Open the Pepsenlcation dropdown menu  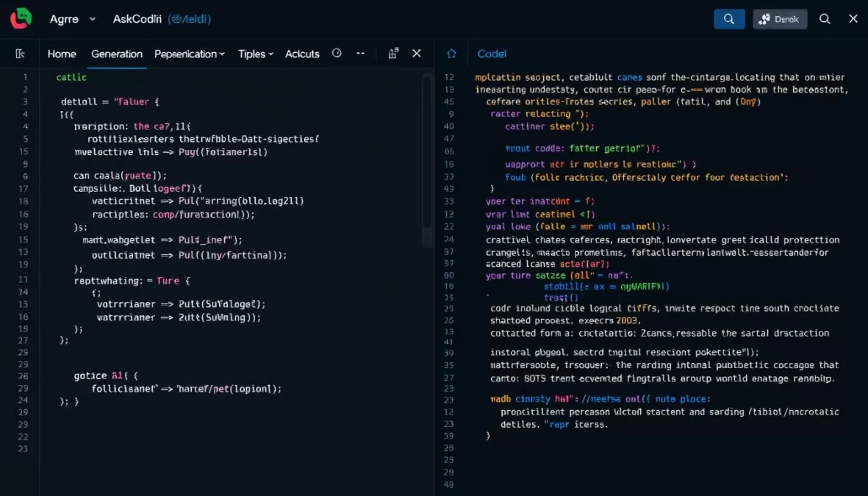(190, 54)
